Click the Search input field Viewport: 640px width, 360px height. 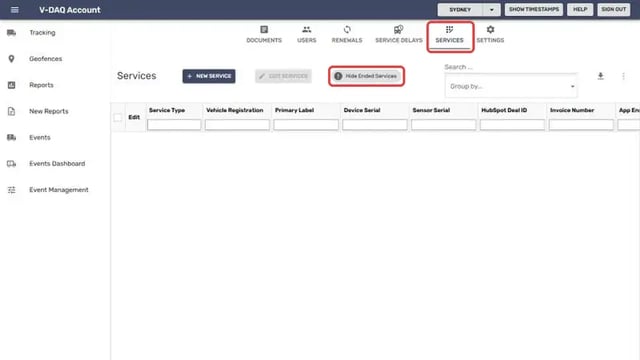(510, 67)
